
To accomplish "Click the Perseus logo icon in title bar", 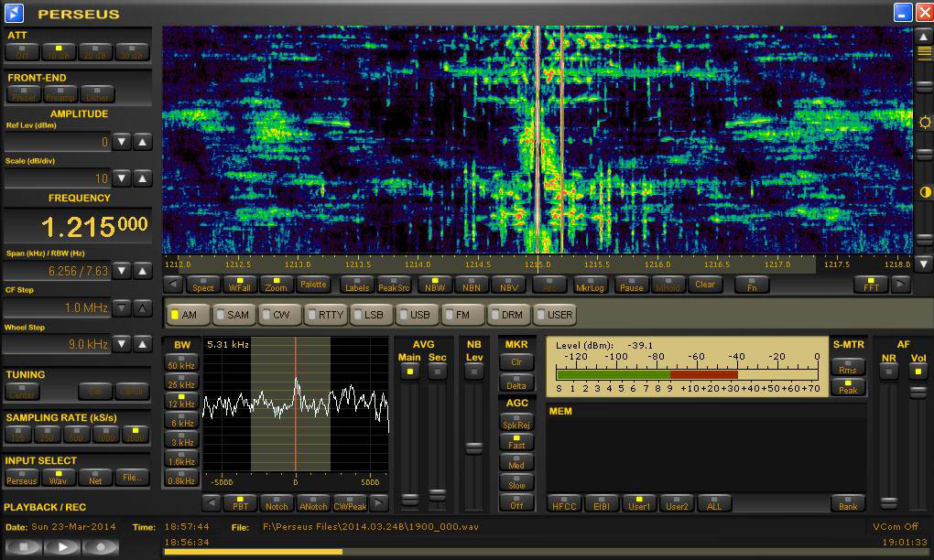I will 14,13.
